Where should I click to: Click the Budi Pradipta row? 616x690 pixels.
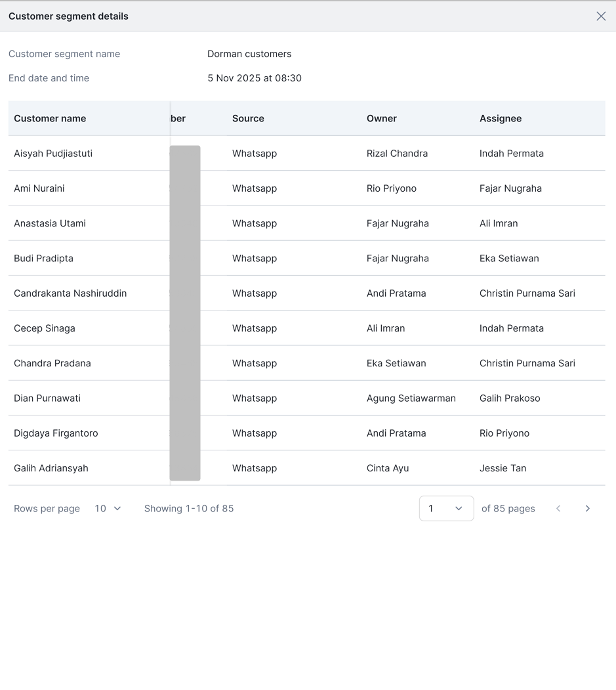[306, 258]
